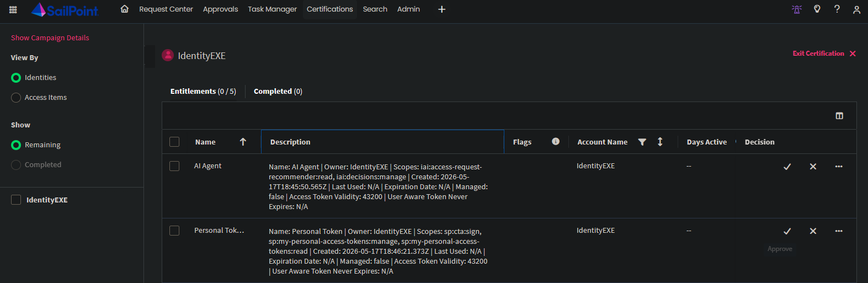This screenshot has height=283, width=868.
Task: Sort Account Name column arrows
Action: [660, 142]
